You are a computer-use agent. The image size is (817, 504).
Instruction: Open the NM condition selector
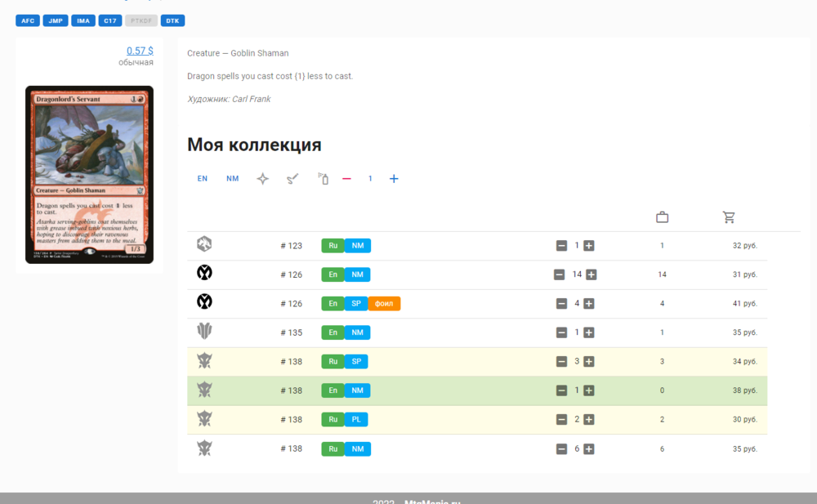click(233, 179)
